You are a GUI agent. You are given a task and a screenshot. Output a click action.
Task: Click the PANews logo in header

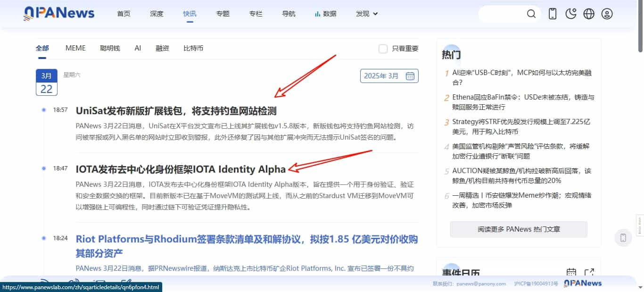click(59, 14)
